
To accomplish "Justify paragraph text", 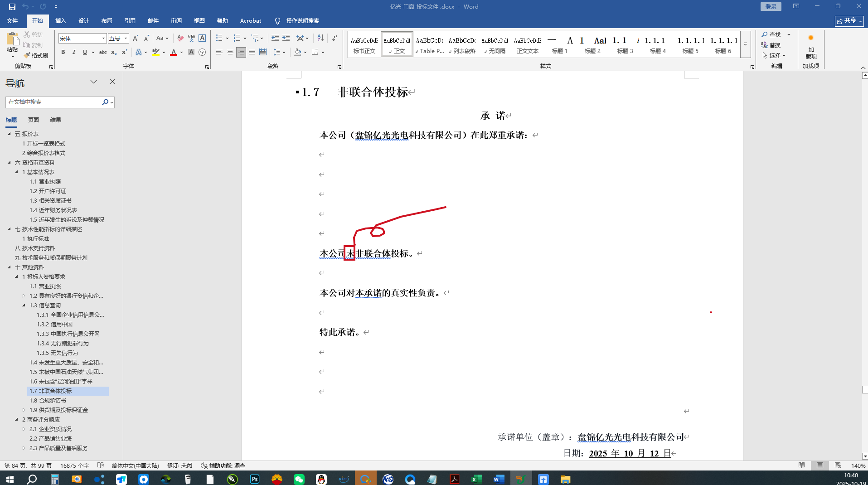I will (252, 52).
